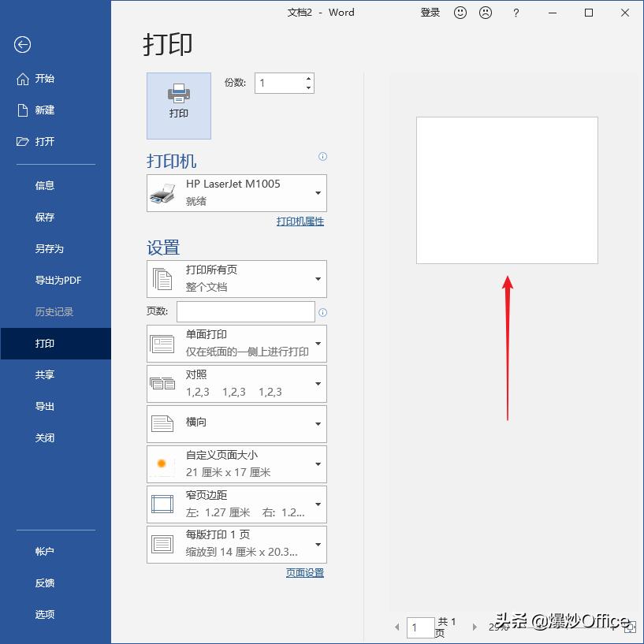Open Help via the question mark icon

[516, 13]
